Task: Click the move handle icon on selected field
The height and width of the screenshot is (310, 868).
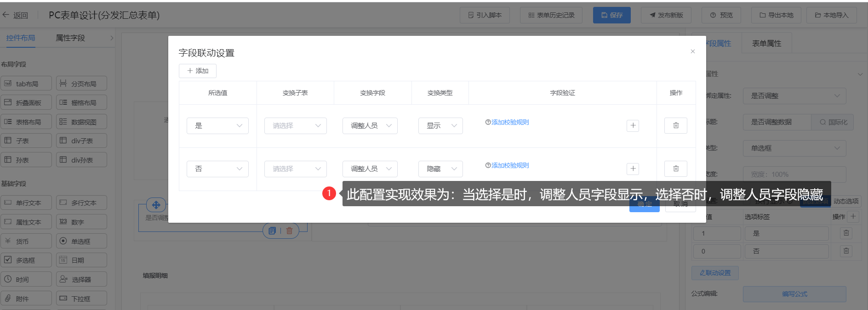Action: (x=156, y=205)
